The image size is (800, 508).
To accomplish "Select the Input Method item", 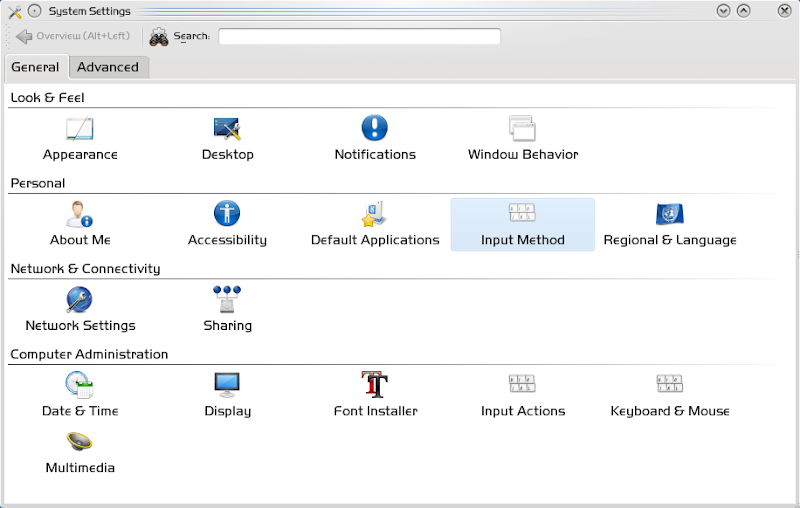I will point(522,215).
